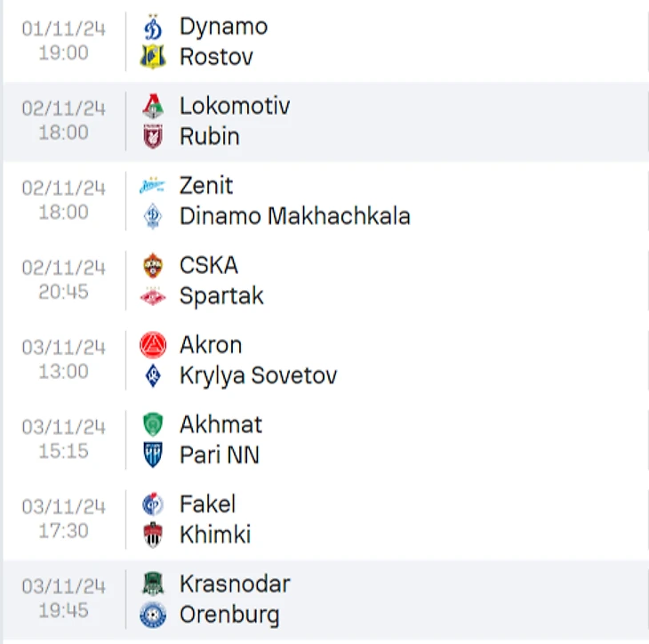Click the Spartak team logo
The image size is (649, 644).
(x=153, y=296)
